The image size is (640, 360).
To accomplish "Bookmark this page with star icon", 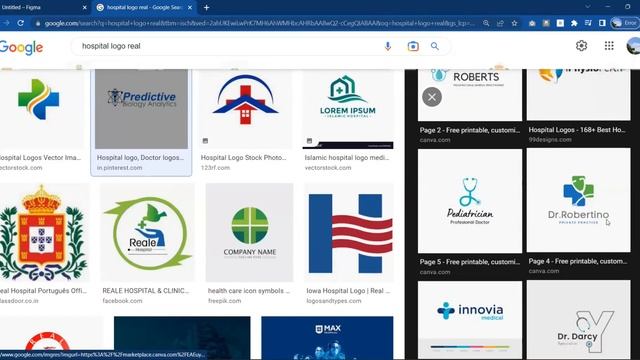I will point(514,23).
